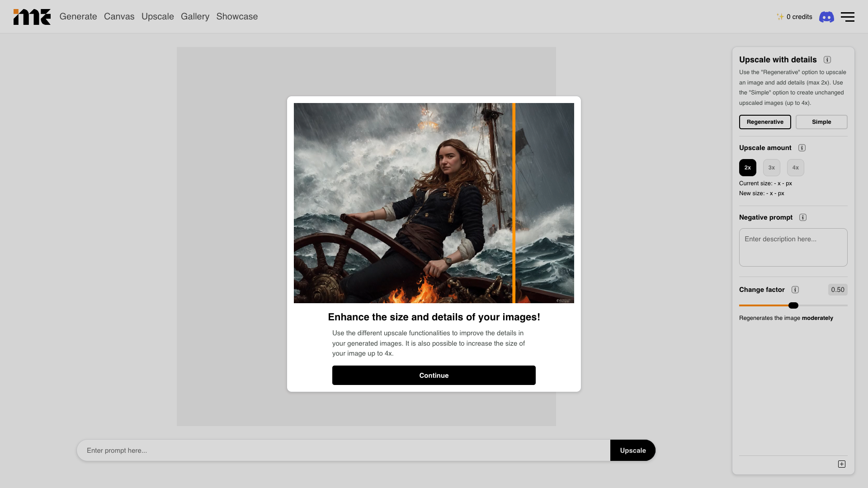The height and width of the screenshot is (488, 868).
Task: Go to the Gallery page
Action: click(195, 17)
